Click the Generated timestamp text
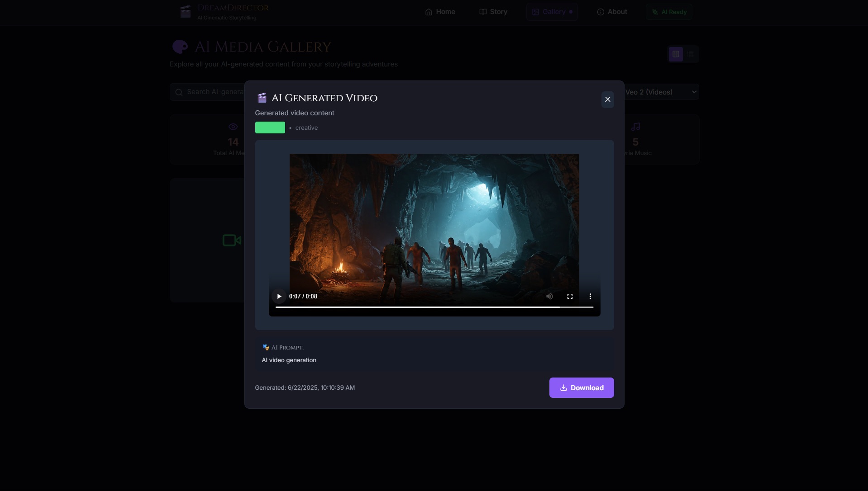 pos(305,388)
